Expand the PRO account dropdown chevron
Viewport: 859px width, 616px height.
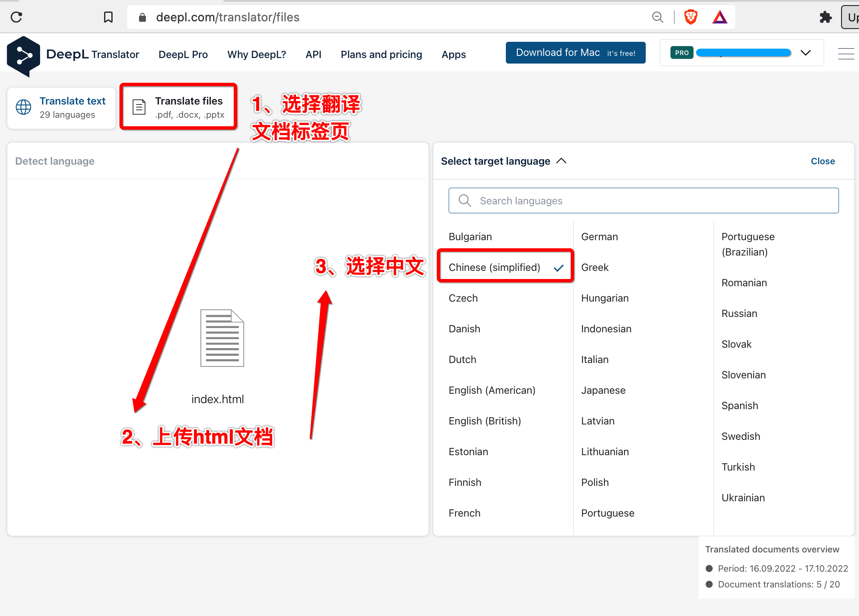coord(805,53)
